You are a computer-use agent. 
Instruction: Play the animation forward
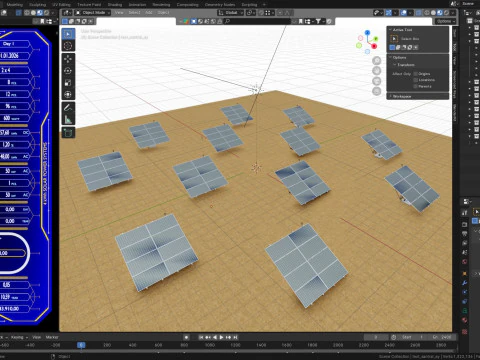tap(221, 337)
